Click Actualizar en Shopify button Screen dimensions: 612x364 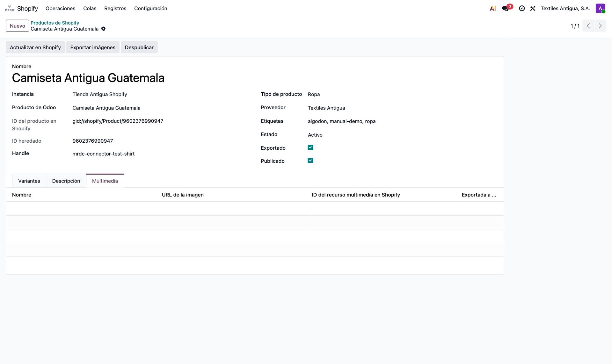pos(35,47)
